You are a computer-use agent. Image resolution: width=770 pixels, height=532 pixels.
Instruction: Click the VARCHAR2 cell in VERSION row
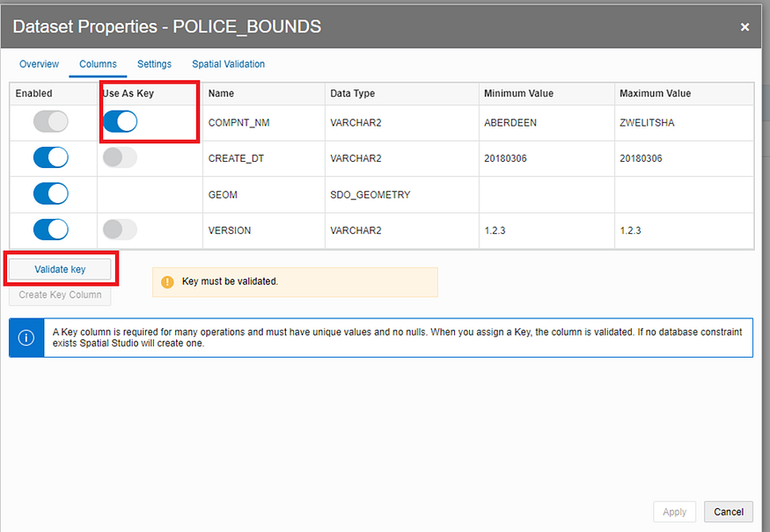click(x=401, y=230)
